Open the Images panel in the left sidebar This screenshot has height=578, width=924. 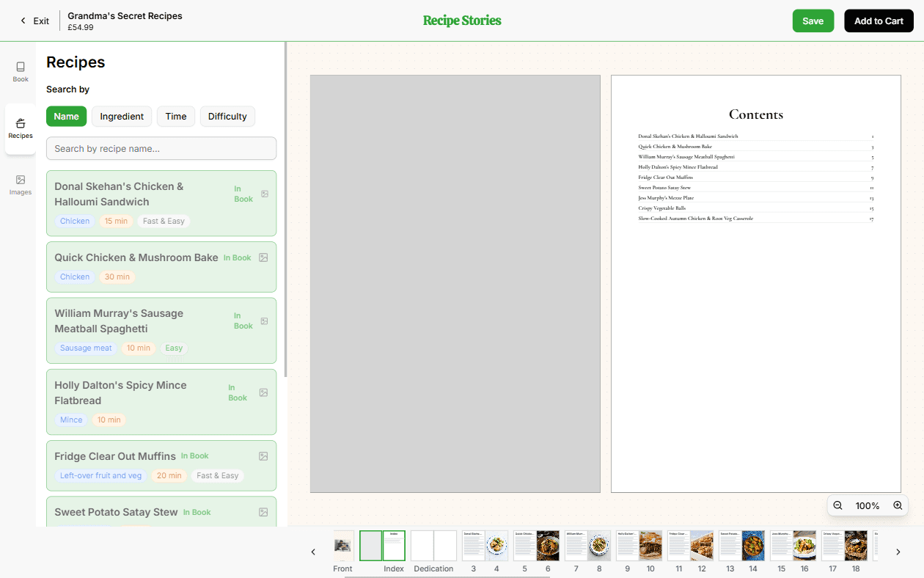(x=20, y=183)
